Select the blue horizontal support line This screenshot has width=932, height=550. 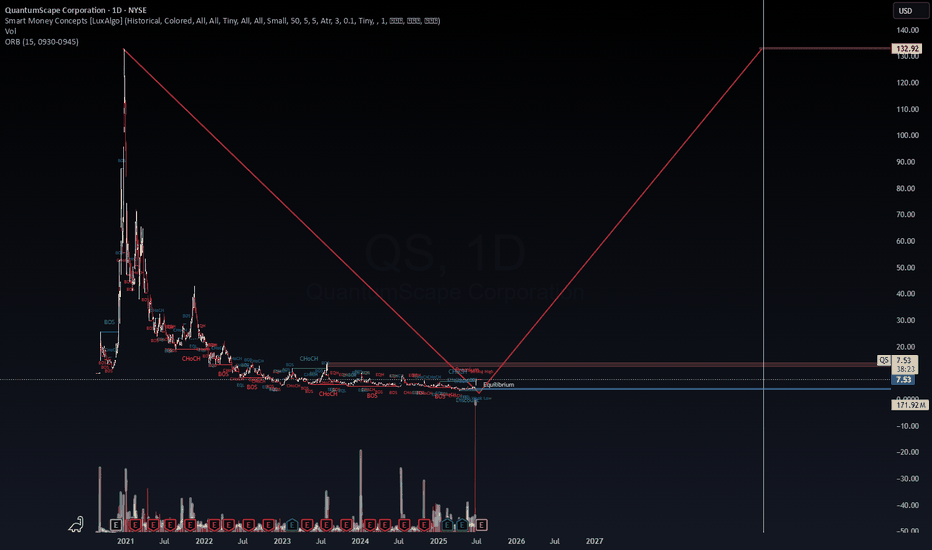tap(684, 389)
